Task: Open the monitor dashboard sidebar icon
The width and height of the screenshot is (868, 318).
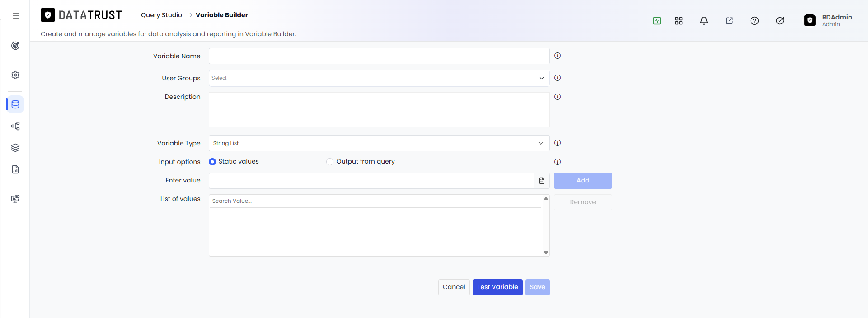Action: [15, 199]
